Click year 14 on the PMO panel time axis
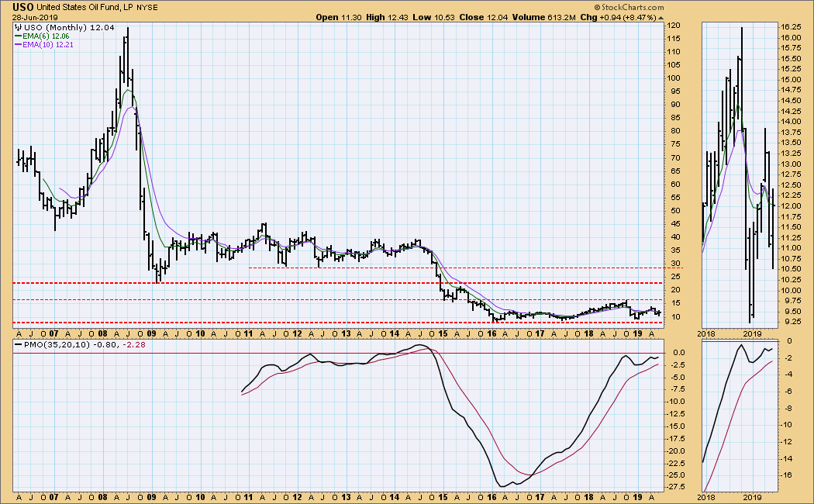814x504 pixels. click(395, 497)
